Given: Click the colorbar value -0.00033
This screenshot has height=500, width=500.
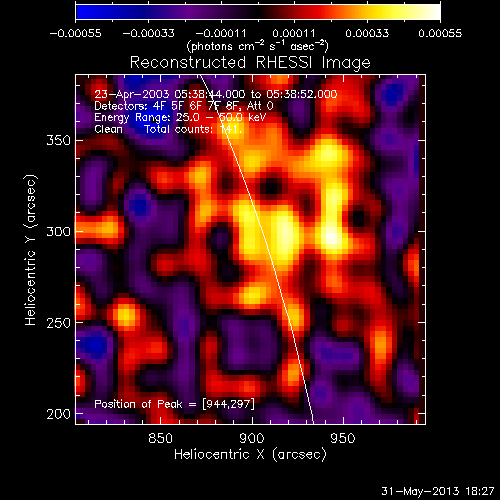Looking at the screenshot, I should point(148,33).
